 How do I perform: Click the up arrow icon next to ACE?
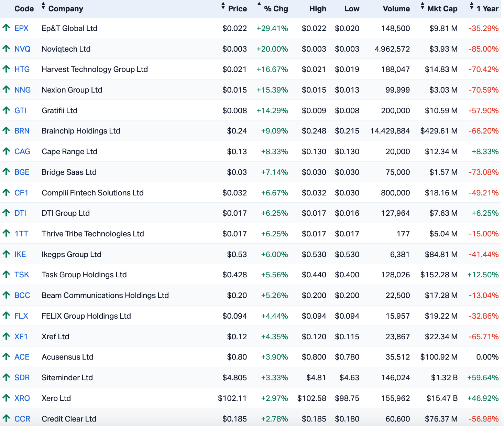click(6, 356)
